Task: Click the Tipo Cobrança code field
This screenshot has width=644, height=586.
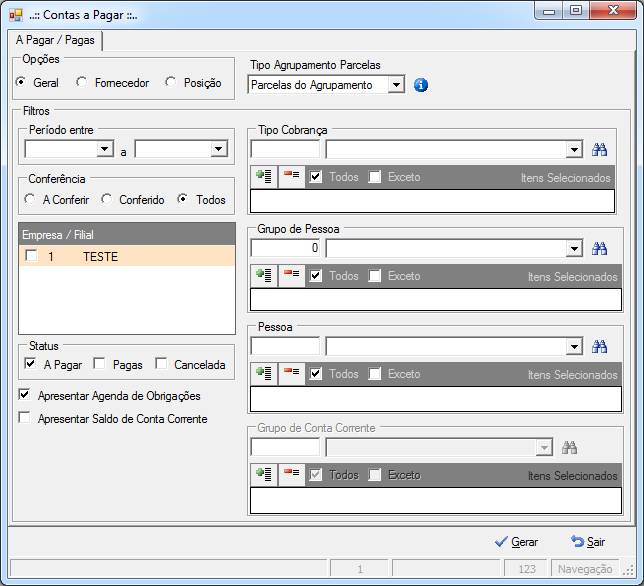Action: click(285, 149)
